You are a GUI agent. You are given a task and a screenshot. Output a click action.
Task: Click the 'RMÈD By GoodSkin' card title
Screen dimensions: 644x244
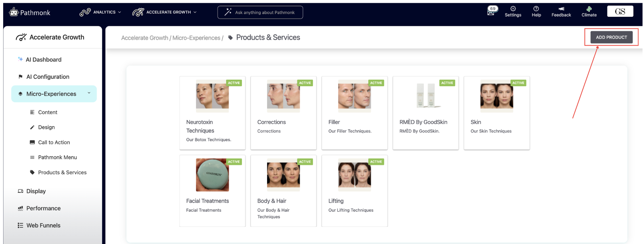pyautogui.click(x=423, y=122)
